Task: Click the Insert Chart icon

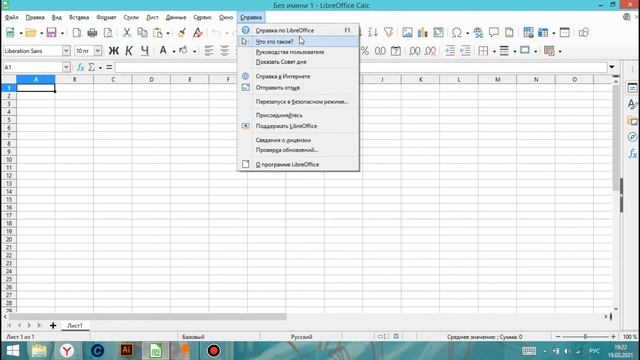Action: (422, 32)
